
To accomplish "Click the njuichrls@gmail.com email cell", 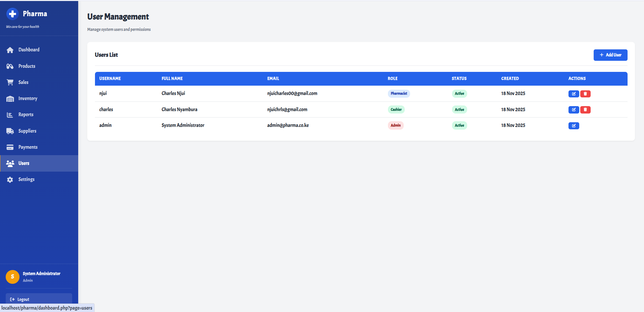I will tap(287, 109).
